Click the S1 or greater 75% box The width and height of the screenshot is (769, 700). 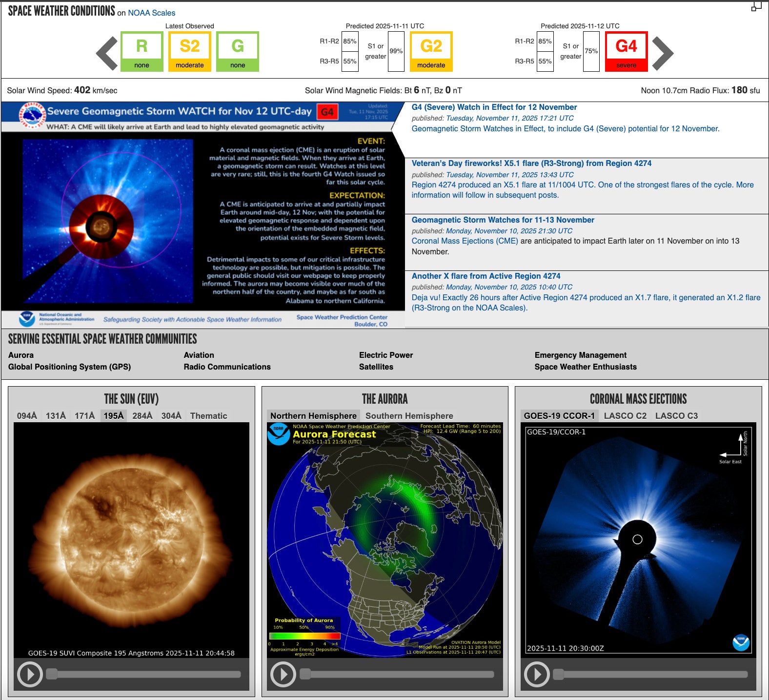[591, 51]
